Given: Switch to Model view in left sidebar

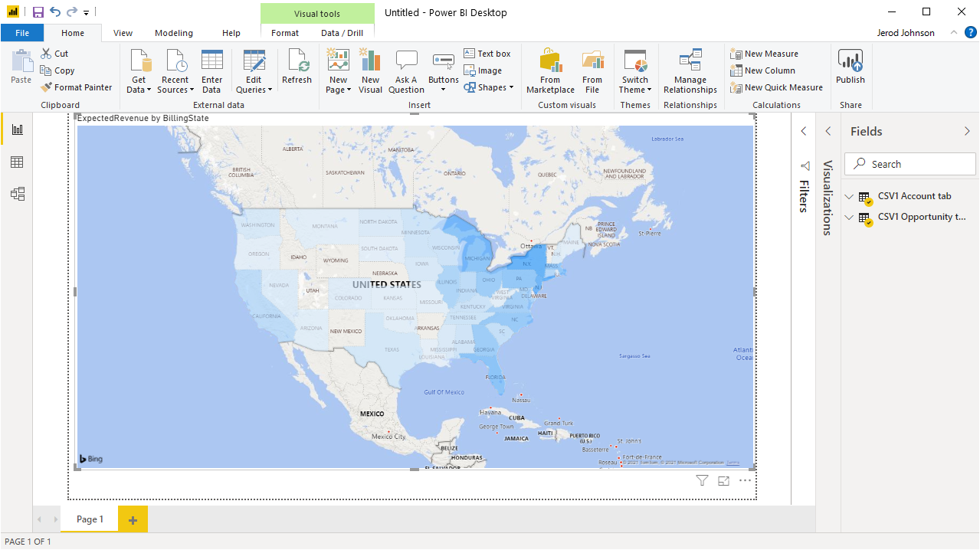Looking at the screenshot, I should click(17, 194).
